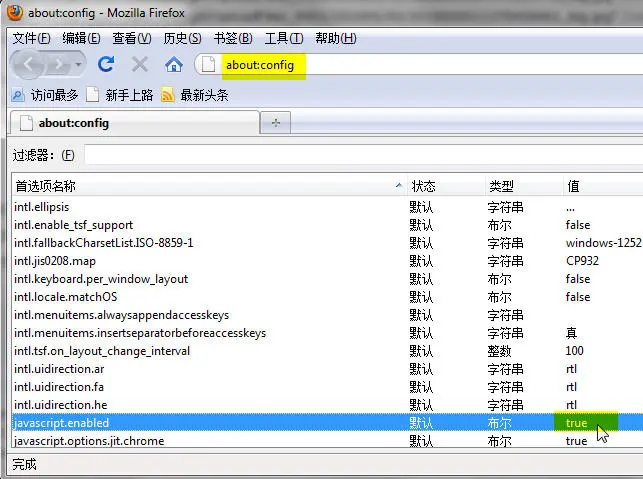Reload the page with the refresh icon

106,64
